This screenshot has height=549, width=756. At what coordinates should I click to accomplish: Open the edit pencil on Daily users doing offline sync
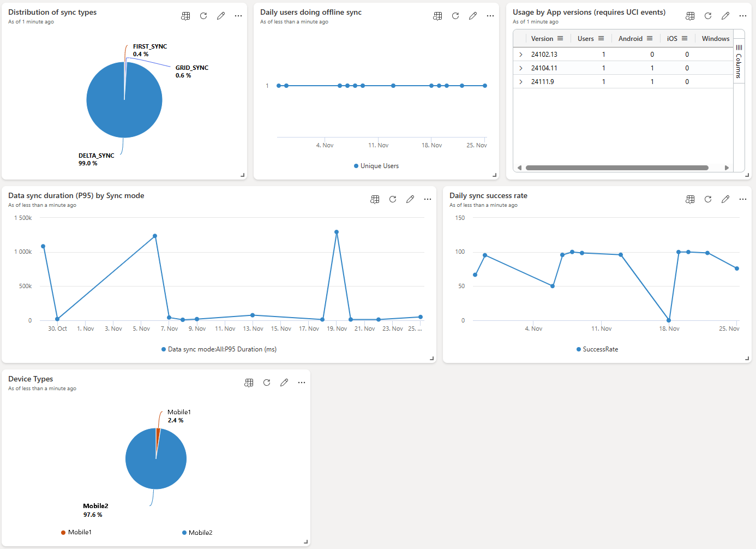click(x=472, y=16)
